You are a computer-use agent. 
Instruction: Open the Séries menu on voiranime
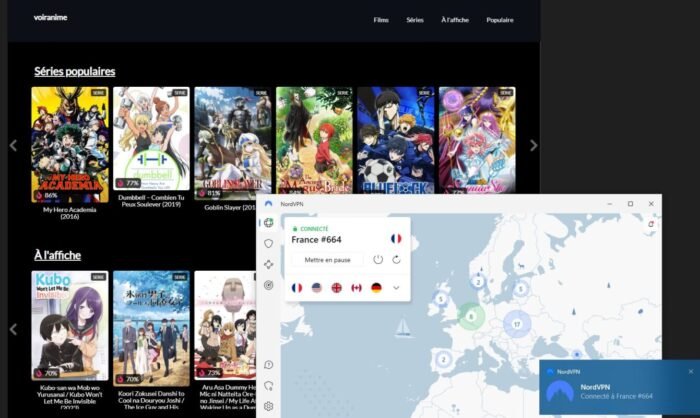(x=415, y=20)
